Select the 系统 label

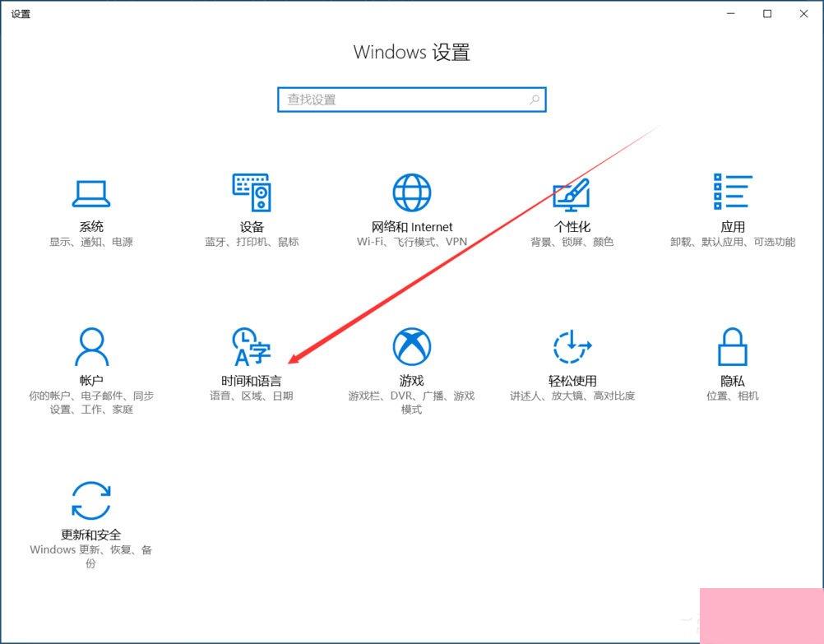click(x=91, y=226)
